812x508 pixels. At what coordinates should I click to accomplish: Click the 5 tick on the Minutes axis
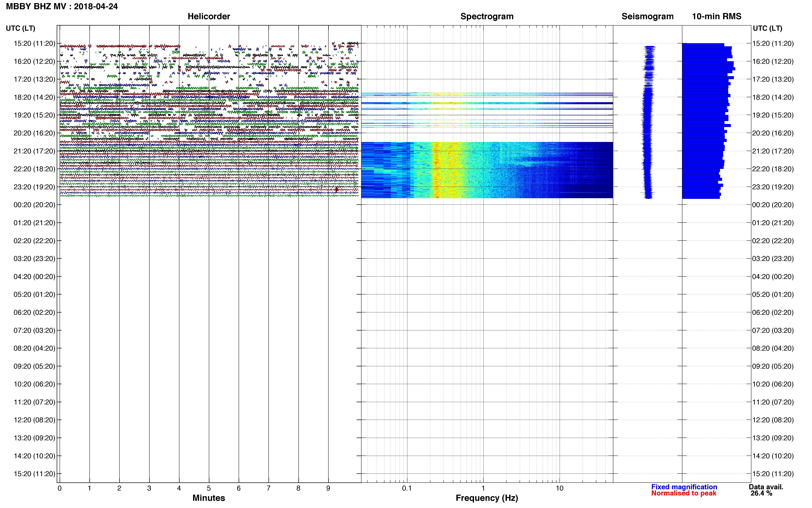209,488
